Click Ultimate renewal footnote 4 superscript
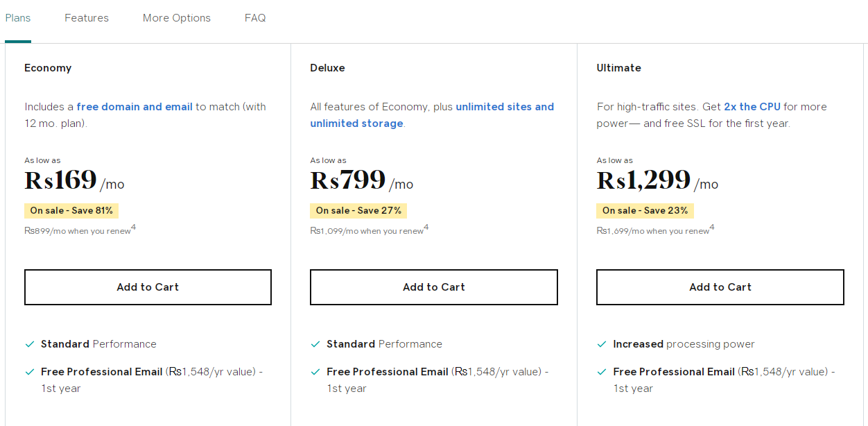868x426 pixels. (x=712, y=228)
